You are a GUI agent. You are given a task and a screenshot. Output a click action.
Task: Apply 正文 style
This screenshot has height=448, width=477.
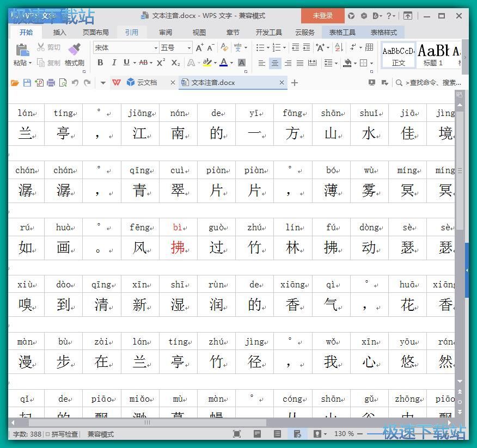tap(398, 55)
